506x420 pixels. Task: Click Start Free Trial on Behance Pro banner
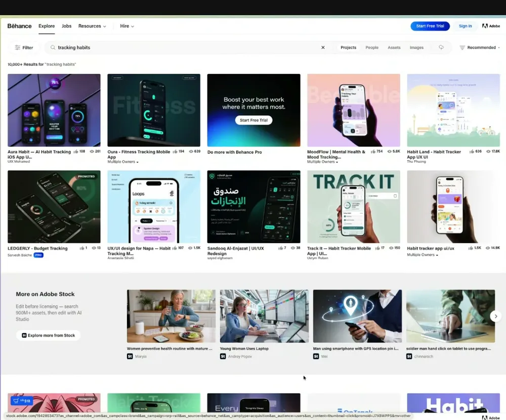point(254,120)
